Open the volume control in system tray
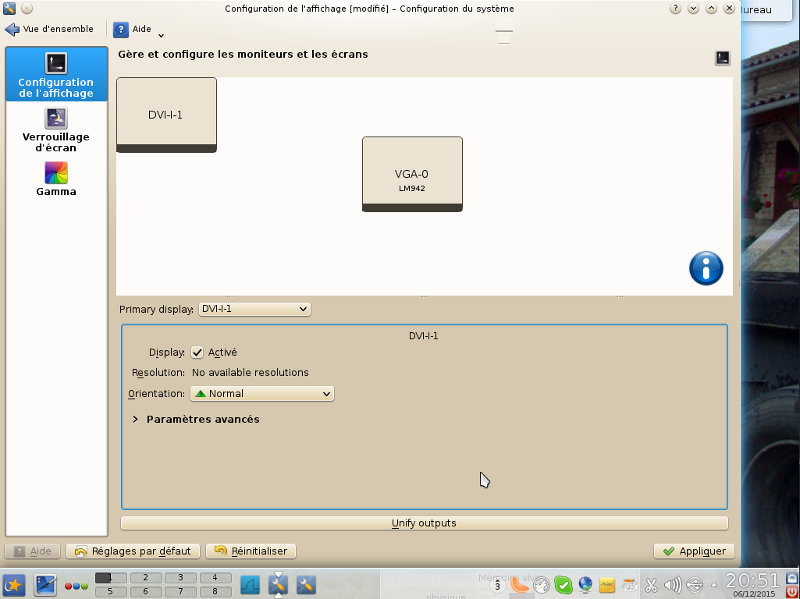 coord(672,585)
